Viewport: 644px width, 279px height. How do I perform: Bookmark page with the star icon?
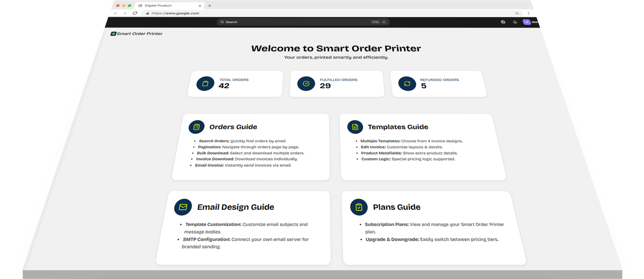tap(517, 13)
